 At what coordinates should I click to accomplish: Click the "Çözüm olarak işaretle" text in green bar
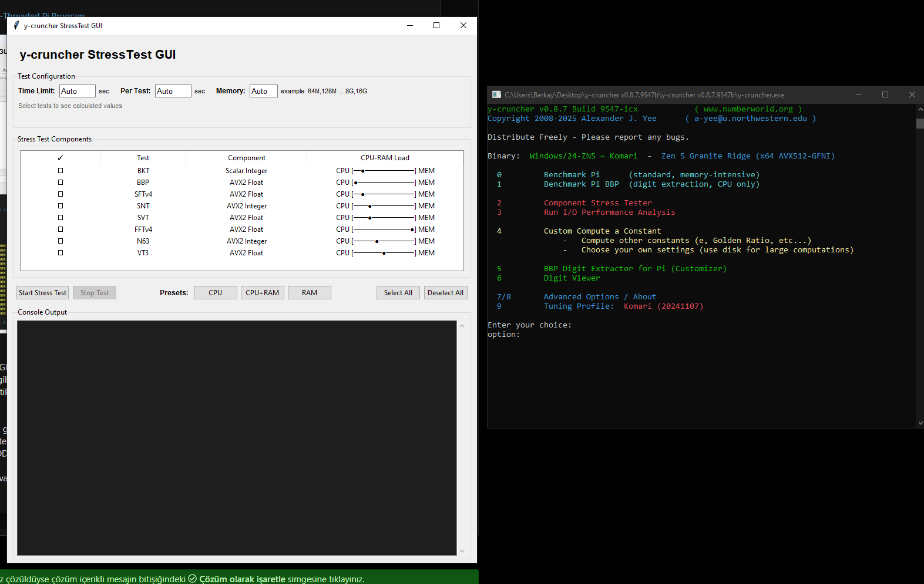point(243,579)
